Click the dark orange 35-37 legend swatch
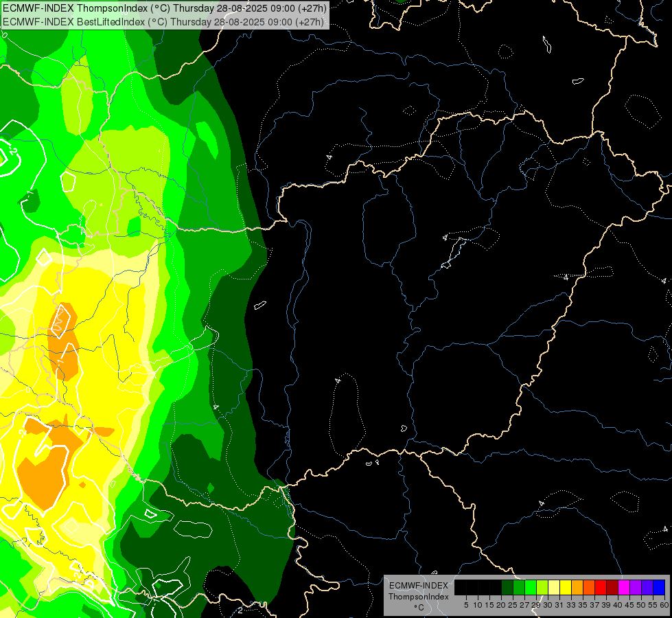This screenshot has height=618, width=672. tap(589, 587)
